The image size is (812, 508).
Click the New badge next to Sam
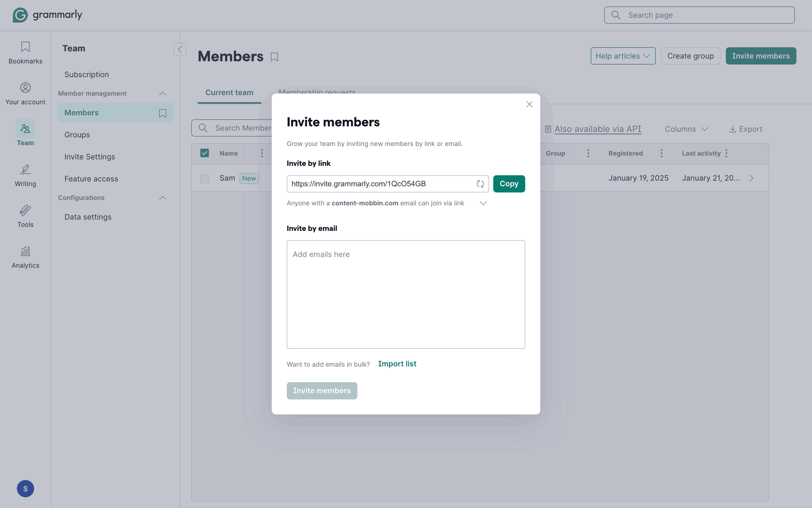(249, 178)
